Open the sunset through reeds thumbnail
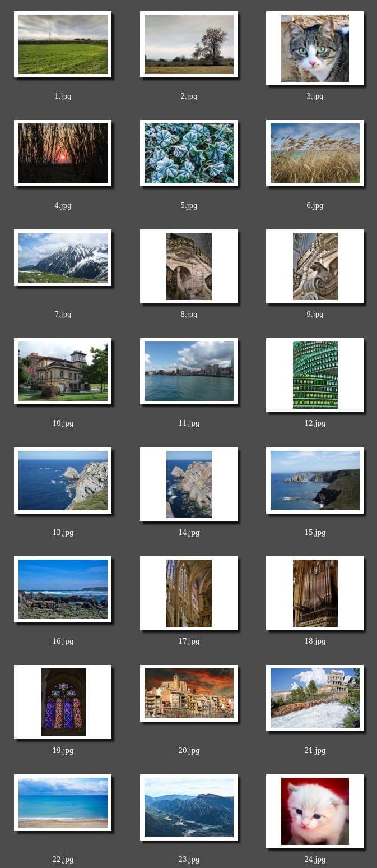This screenshot has width=377, height=868. pos(63,153)
